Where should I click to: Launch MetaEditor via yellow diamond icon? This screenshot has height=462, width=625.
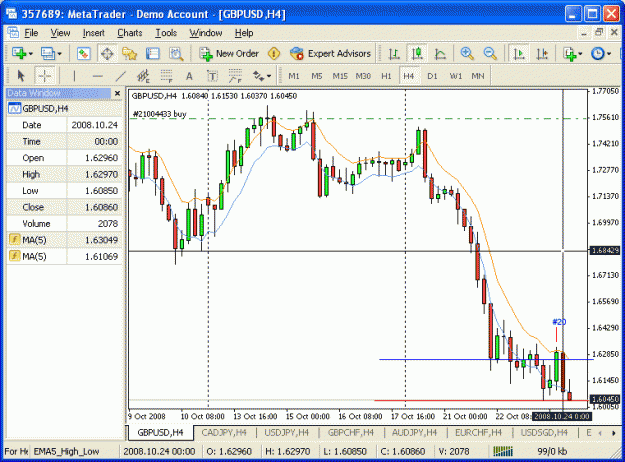click(274, 53)
